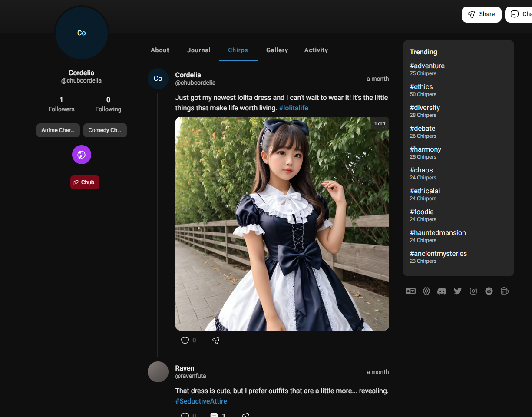Open settings via the gear icon
The height and width of the screenshot is (417, 532).
point(426,291)
